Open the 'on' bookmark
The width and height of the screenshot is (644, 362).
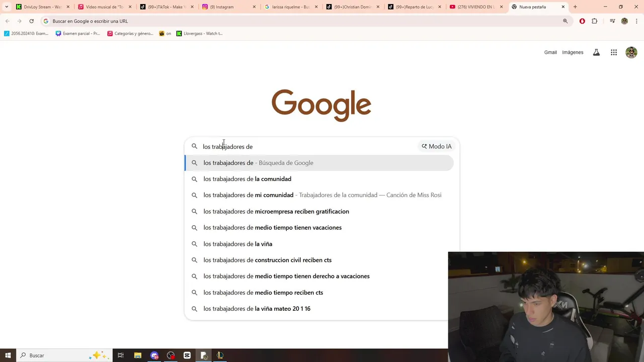click(x=165, y=34)
